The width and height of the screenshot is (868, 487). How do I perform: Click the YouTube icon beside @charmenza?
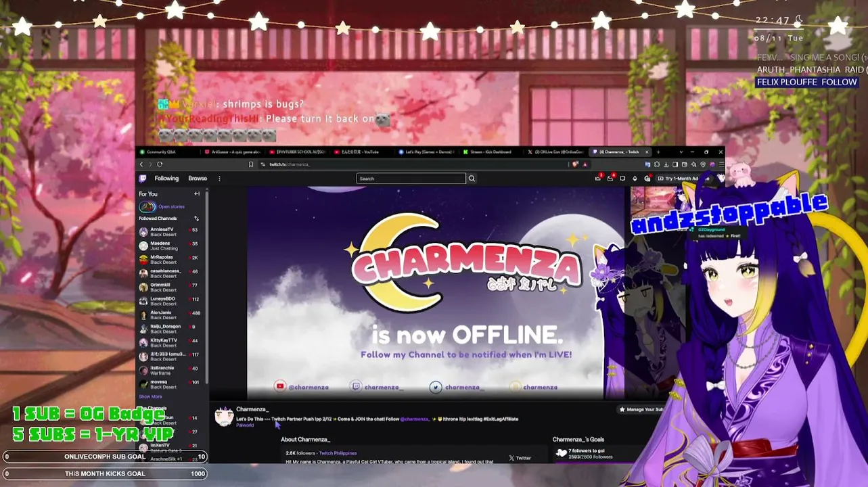(280, 387)
